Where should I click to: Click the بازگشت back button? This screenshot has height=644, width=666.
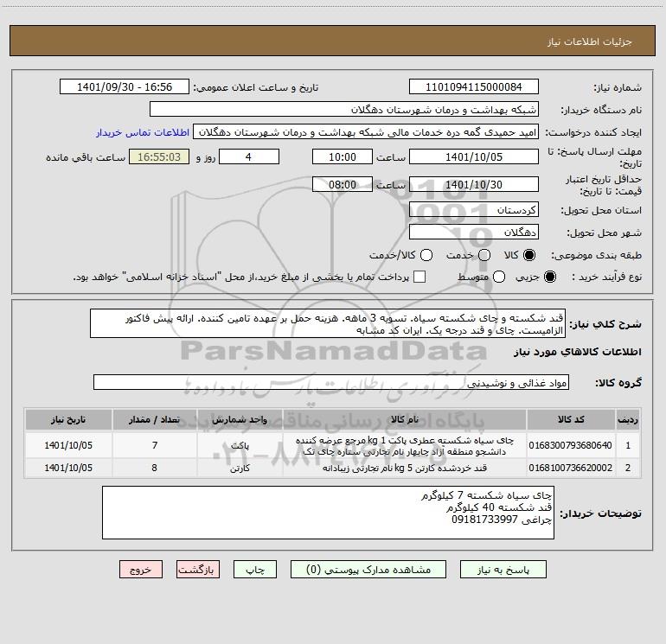(x=198, y=570)
